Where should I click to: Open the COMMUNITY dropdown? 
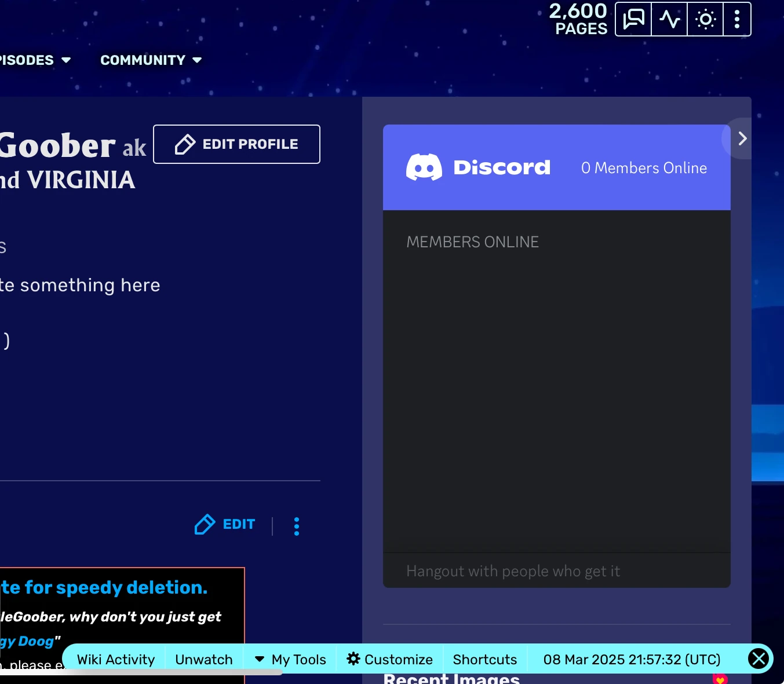150,60
